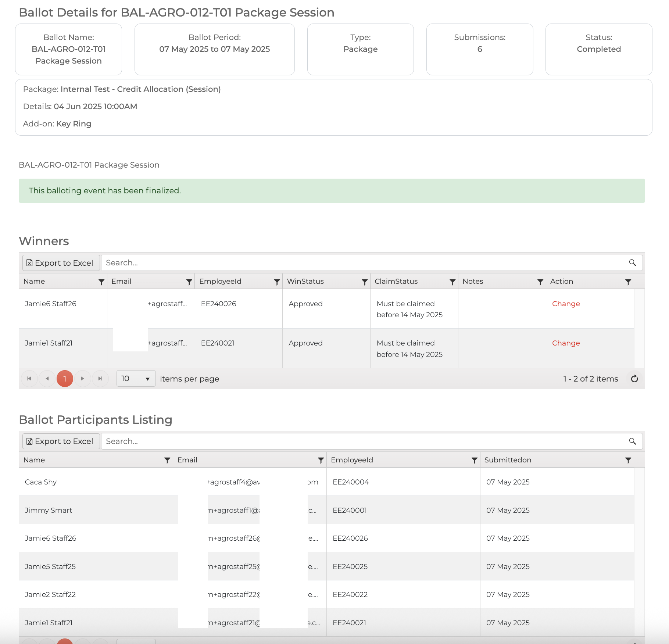
Task: Click Change link for Jamie1 Staff21
Action: 566,343
